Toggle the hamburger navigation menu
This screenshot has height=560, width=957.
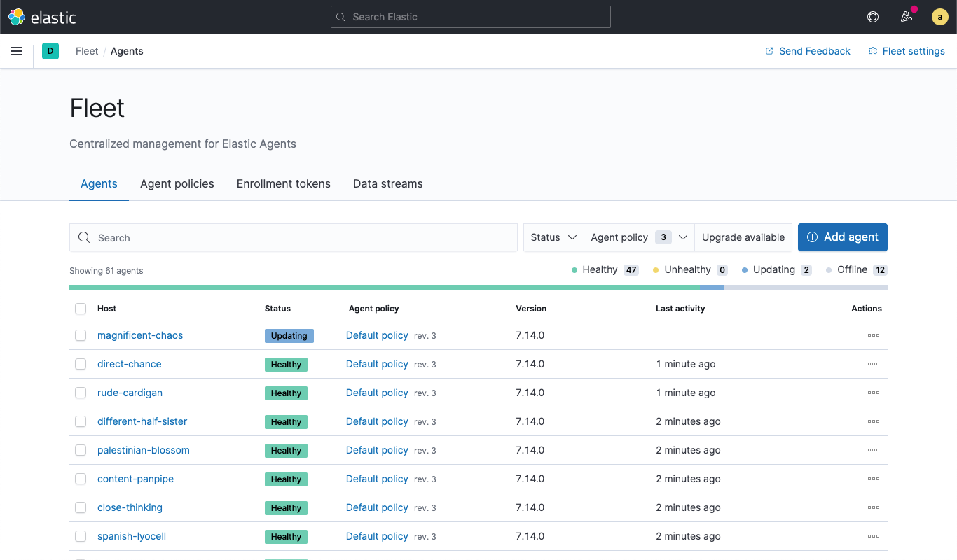[x=17, y=51]
